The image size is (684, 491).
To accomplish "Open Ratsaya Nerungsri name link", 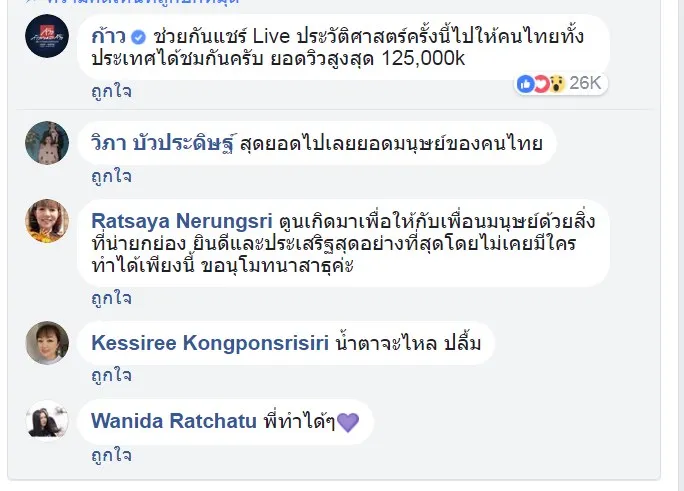I will tap(182, 221).
